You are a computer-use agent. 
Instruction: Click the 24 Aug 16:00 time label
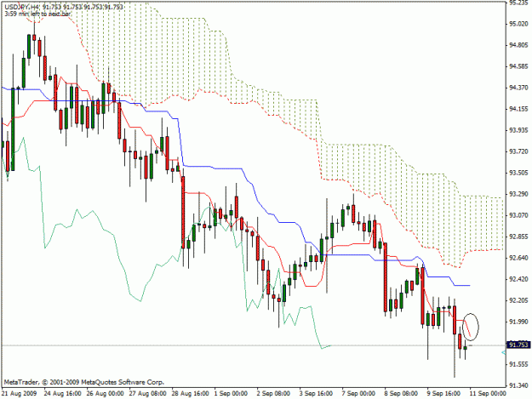pyautogui.click(x=62, y=394)
